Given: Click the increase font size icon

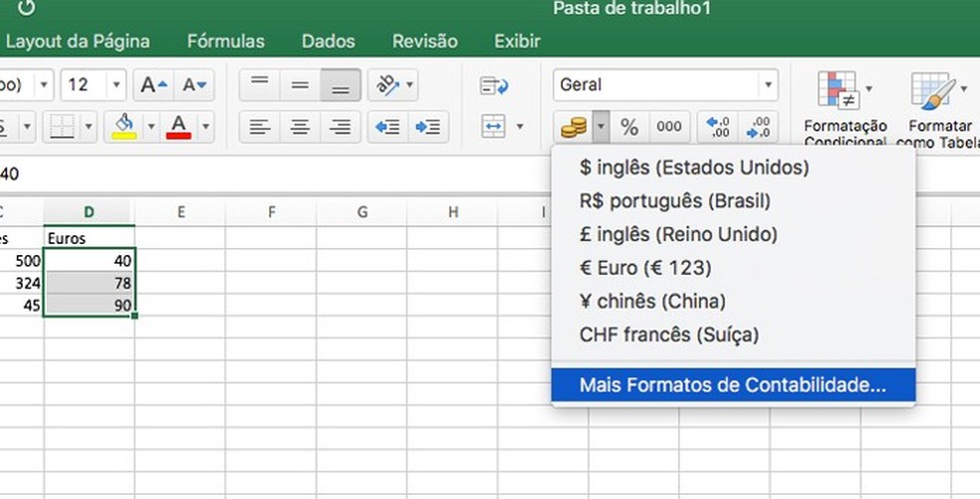Looking at the screenshot, I should pos(154,86).
